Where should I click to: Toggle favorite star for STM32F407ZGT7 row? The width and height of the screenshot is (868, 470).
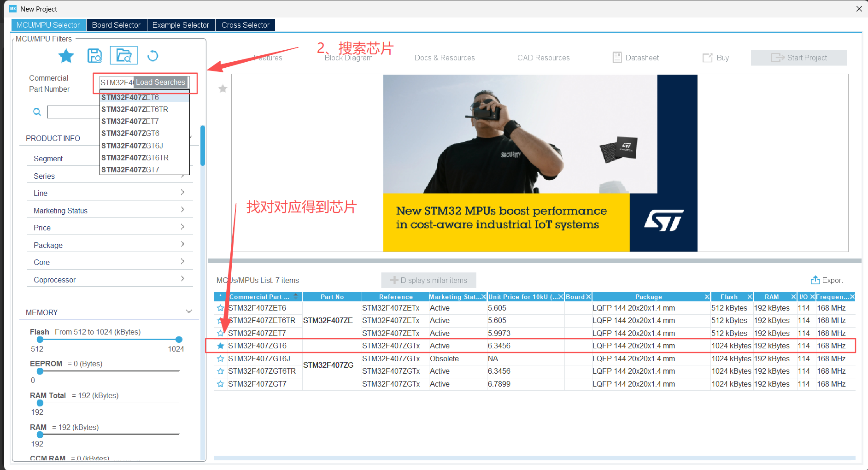coord(221,384)
